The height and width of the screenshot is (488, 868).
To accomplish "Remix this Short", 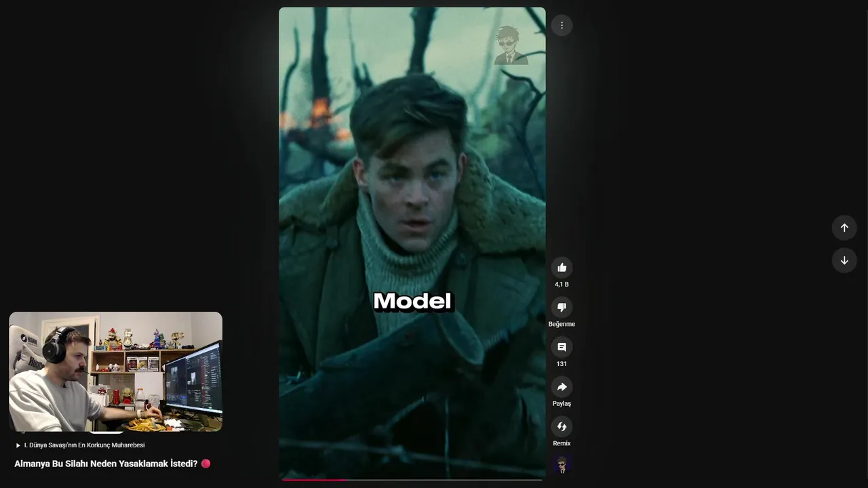I will tap(561, 426).
